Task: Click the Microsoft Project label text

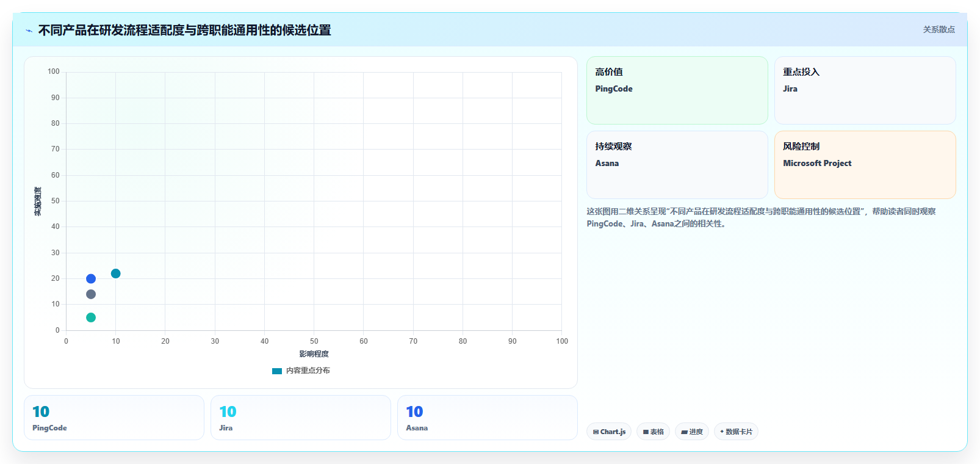Action: pyautogui.click(x=817, y=163)
